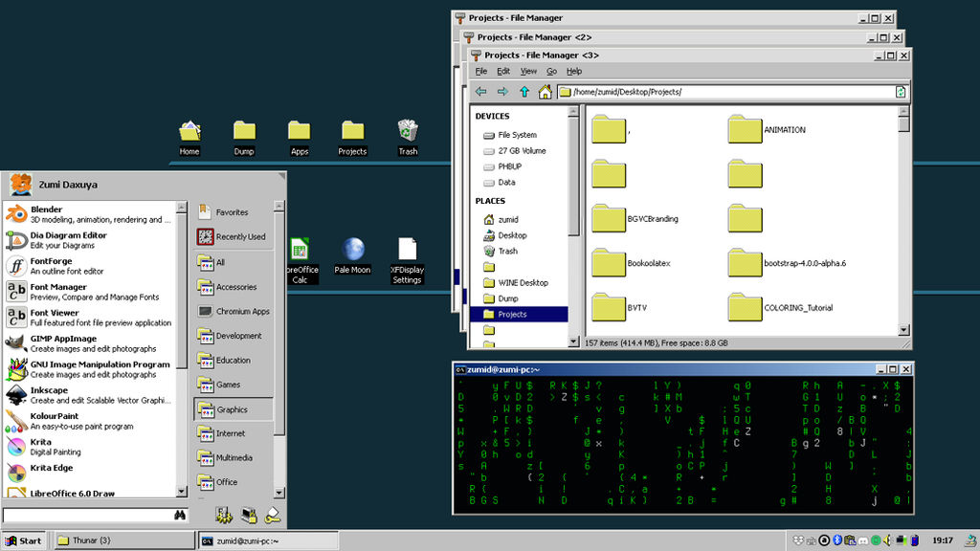Click the Bluetooth icon in the system tray
This screenshot has height=551, width=980.
click(x=836, y=540)
